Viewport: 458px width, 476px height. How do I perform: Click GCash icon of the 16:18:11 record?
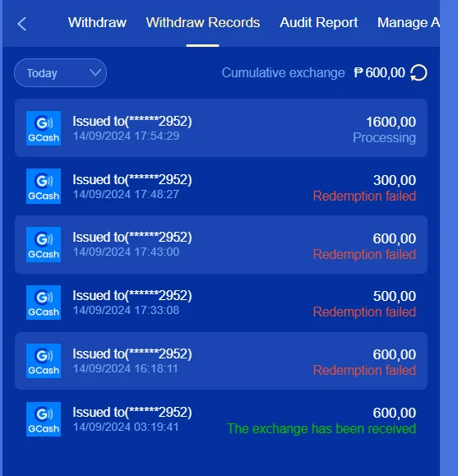(44, 361)
